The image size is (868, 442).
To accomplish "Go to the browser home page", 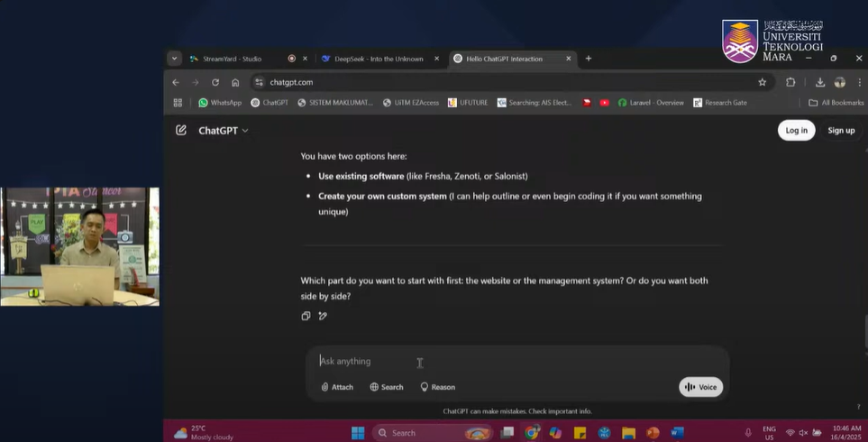I will [x=235, y=82].
